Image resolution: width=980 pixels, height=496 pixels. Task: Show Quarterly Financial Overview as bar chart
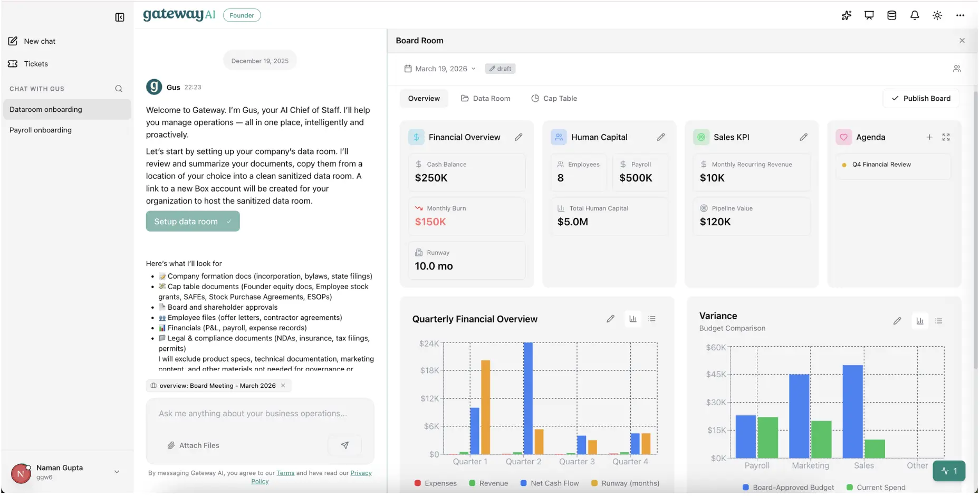(633, 319)
